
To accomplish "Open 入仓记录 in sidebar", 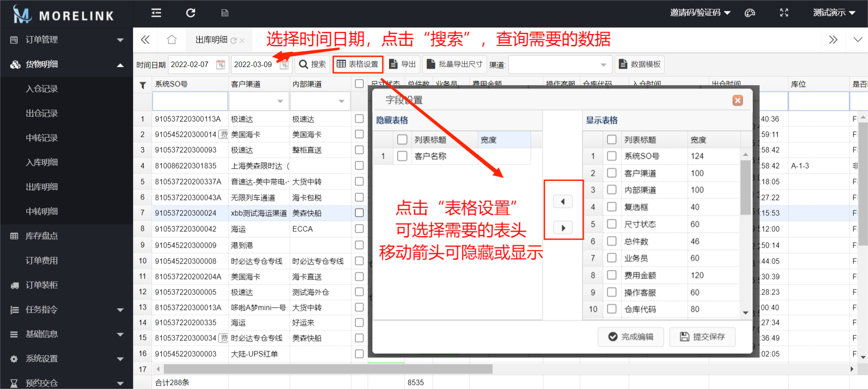I will pos(66,89).
